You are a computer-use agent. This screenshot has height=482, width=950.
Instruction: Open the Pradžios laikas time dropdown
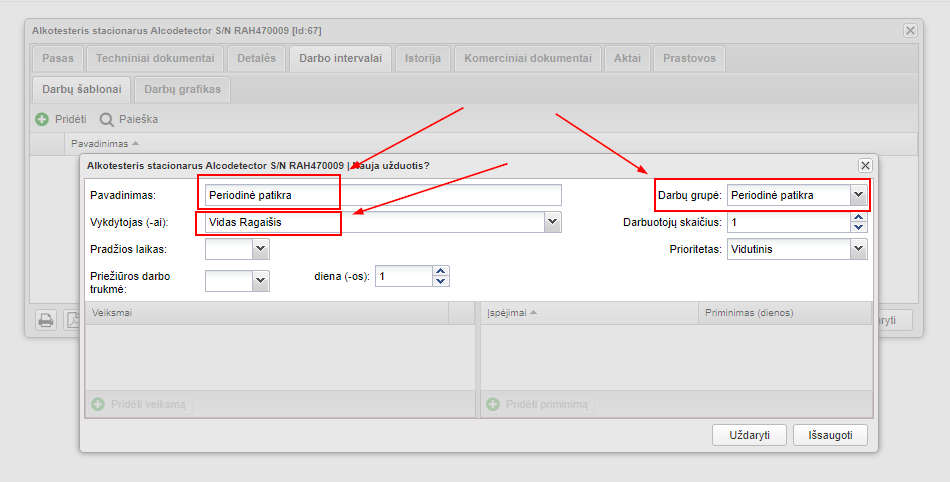click(261, 249)
